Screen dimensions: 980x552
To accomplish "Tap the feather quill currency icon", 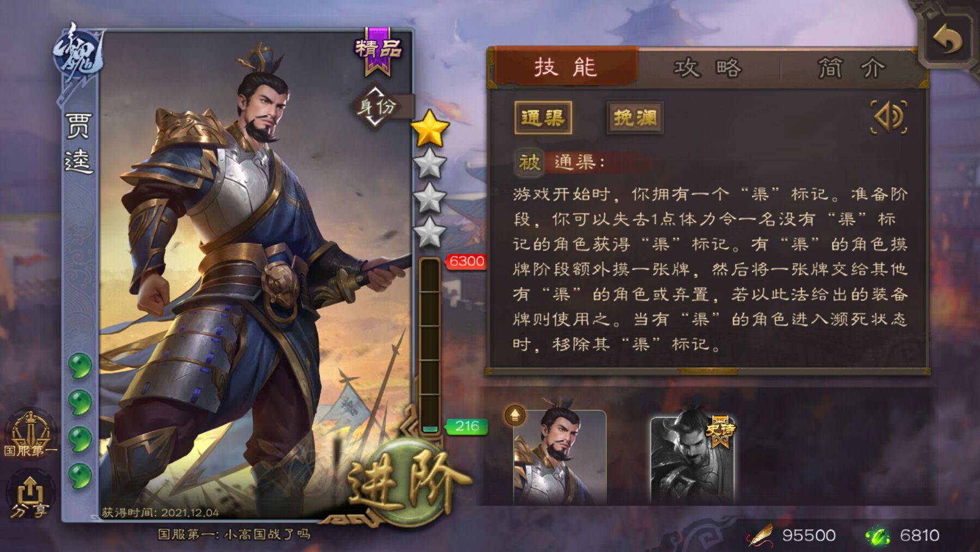I will click(761, 535).
